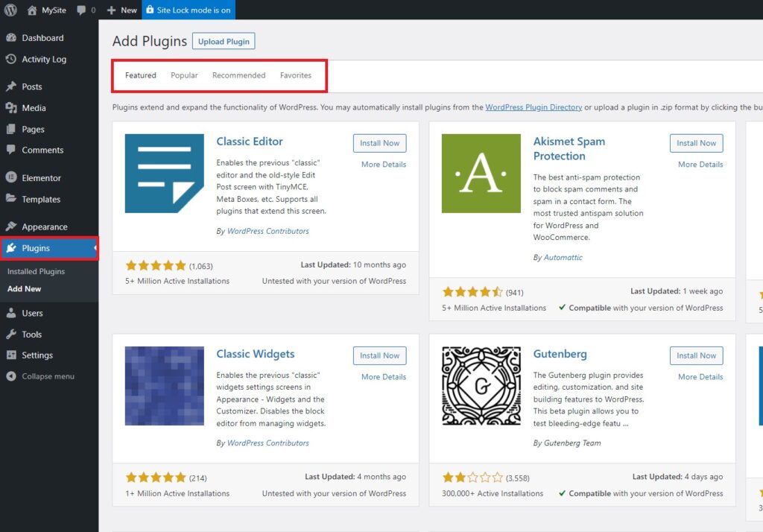Open the Favorites tab
Screen dimensions: 763x532
point(296,75)
